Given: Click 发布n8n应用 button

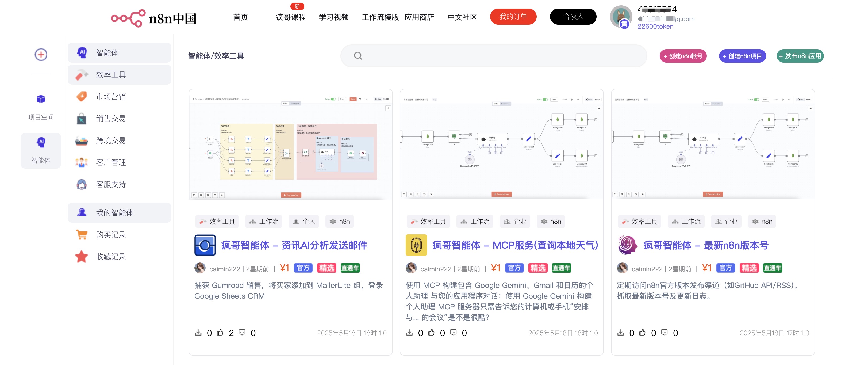Looking at the screenshot, I should [x=800, y=56].
